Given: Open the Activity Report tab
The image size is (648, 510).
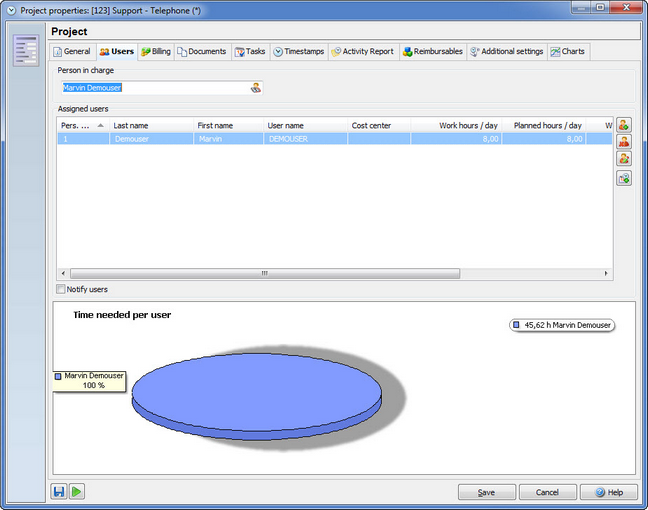Looking at the screenshot, I should click(x=363, y=52).
